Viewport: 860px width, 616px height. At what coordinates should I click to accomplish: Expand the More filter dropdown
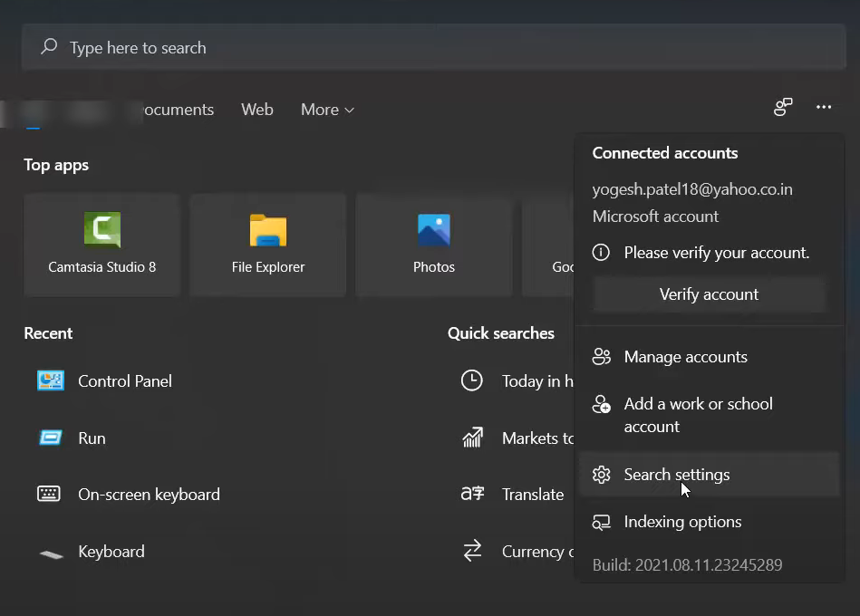(x=327, y=110)
